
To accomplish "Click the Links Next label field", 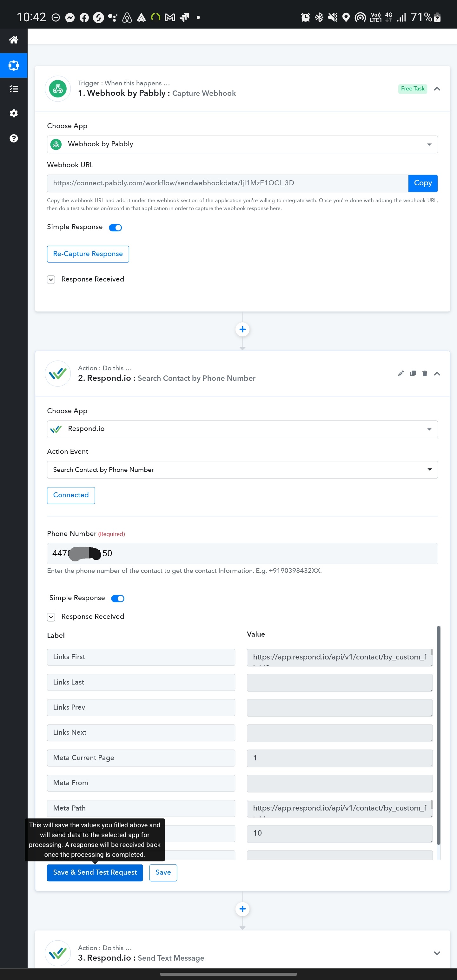I will click(141, 733).
